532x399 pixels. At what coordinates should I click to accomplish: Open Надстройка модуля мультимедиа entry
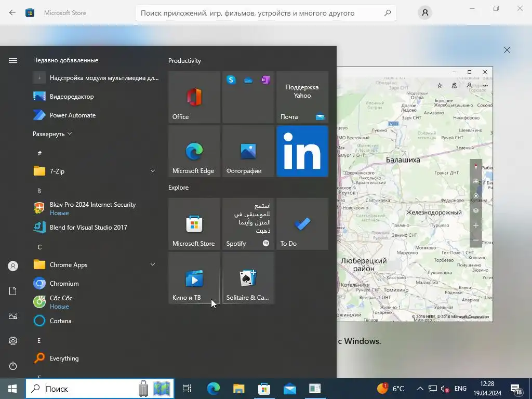[x=96, y=78]
